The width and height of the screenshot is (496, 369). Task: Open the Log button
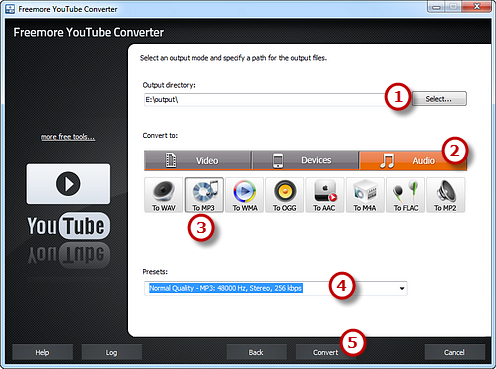coord(112,352)
